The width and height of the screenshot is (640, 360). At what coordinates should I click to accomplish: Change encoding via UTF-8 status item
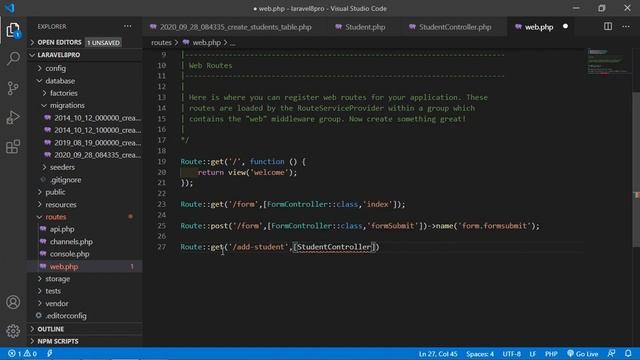[511, 354]
